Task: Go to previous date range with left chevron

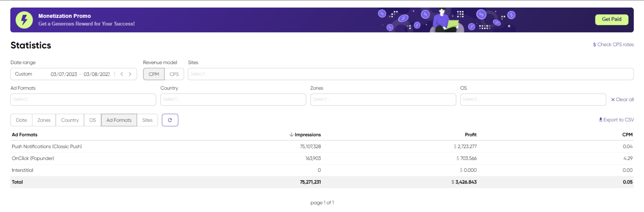Action: (x=122, y=74)
